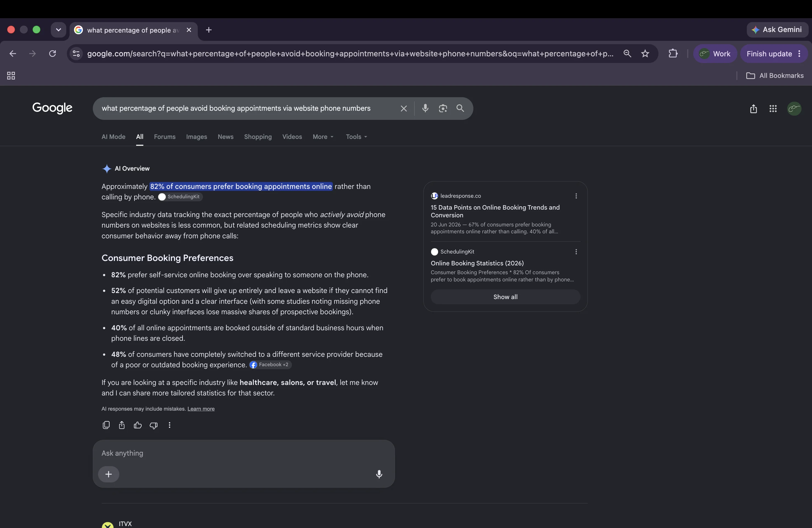Viewport: 812px width, 528px height.
Task: Switch to the Forums tab
Action: [x=165, y=137]
